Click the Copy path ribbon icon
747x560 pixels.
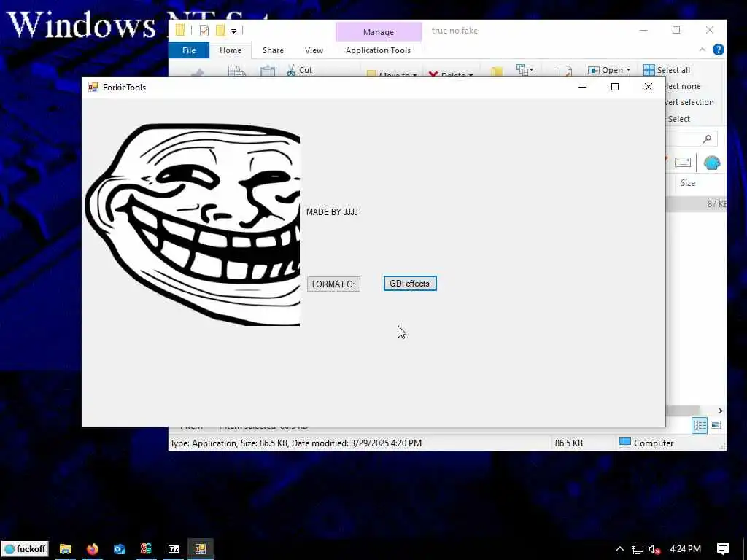[237, 71]
